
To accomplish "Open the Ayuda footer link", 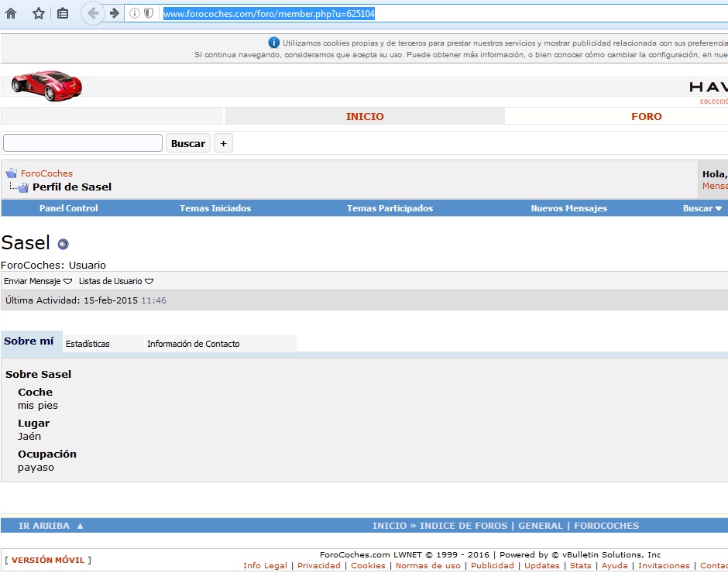I will 615,566.
